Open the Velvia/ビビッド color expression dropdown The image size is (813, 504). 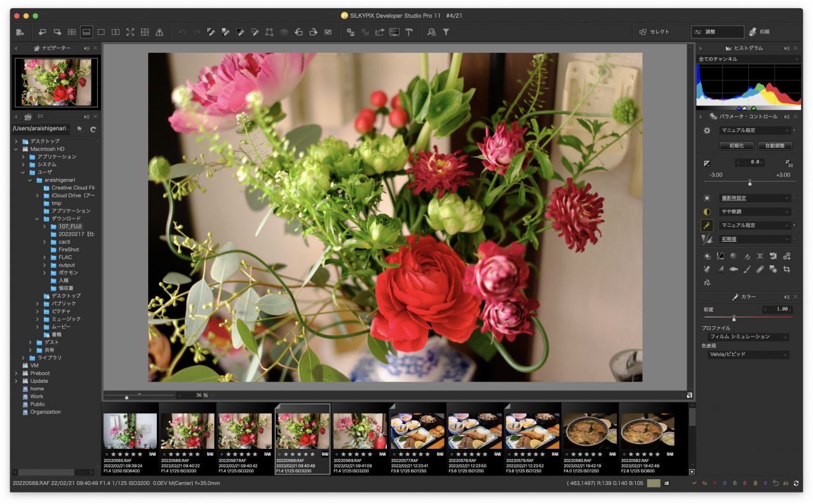coord(748,355)
